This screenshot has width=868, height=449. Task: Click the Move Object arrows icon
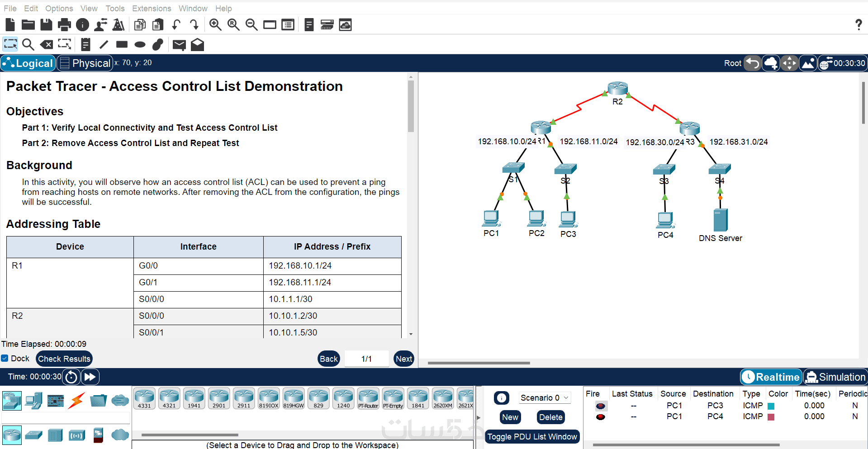coord(789,63)
